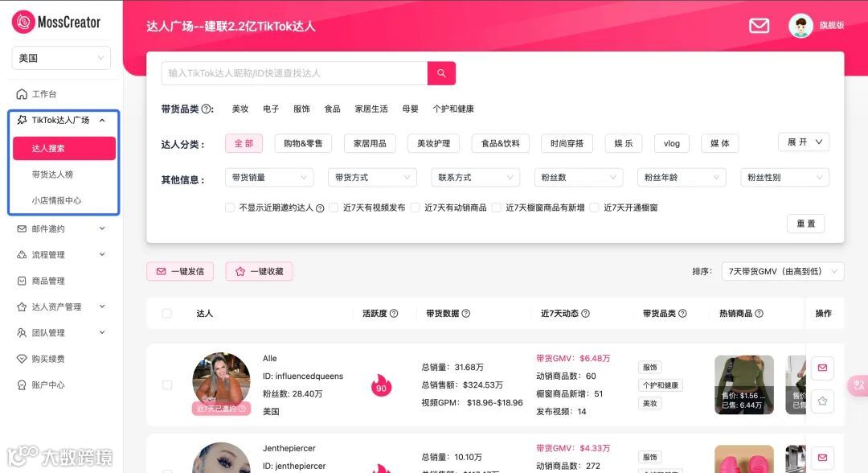Image resolution: width=868 pixels, height=473 pixels.
Task: Click the 全部 creator category button
Action: tap(244, 143)
